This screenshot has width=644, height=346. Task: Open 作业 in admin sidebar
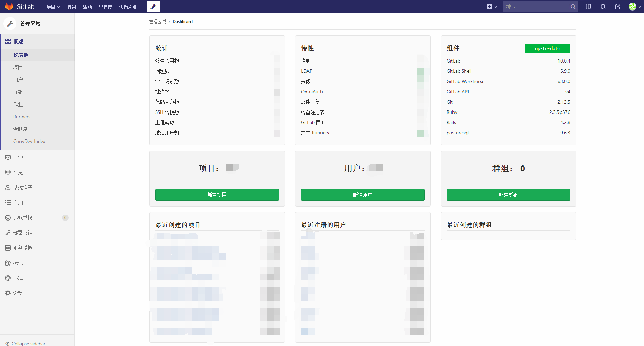[x=18, y=104]
